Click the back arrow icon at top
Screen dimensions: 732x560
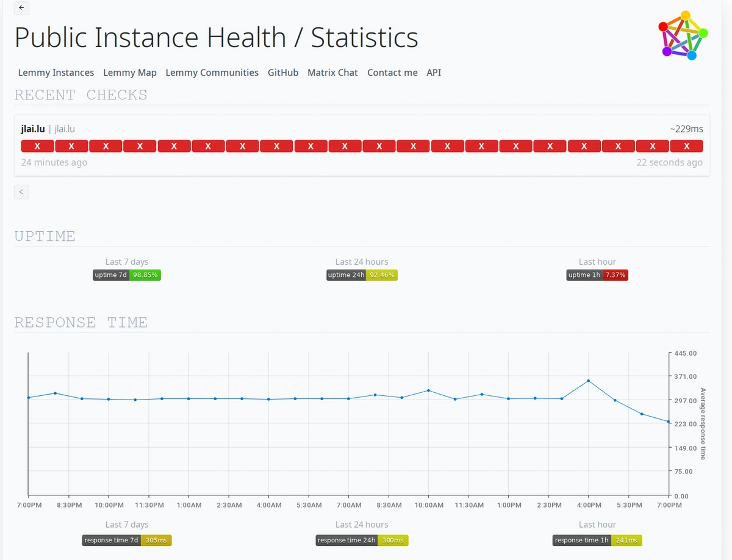pos(21,8)
